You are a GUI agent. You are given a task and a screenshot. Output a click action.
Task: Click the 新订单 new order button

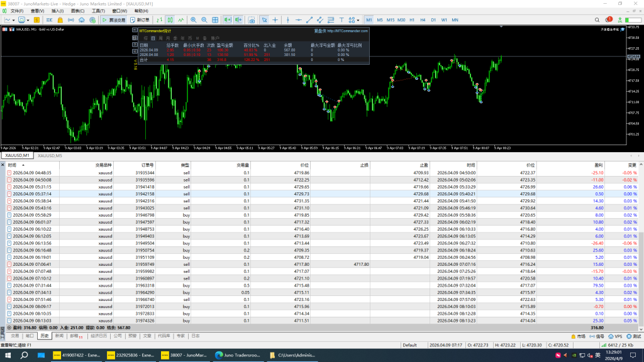(x=140, y=20)
